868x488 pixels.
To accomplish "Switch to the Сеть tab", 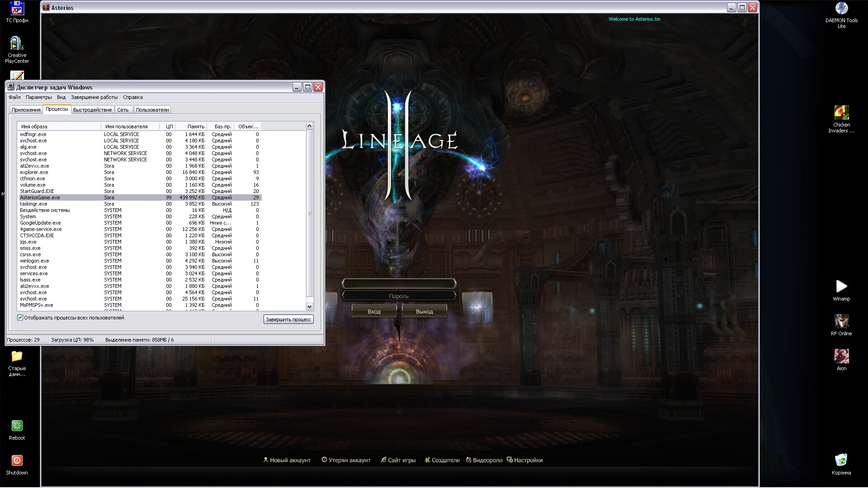I will tap(123, 110).
